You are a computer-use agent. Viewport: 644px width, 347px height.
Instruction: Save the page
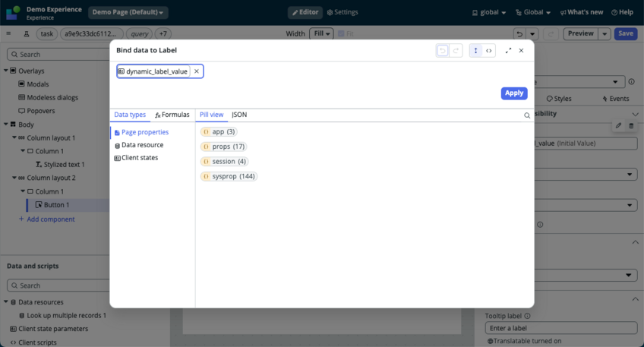pos(626,33)
